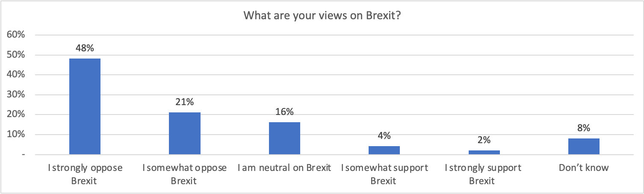Click the 48% data label
Viewport: 644px width, 194px height.
pyautogui.click(x=85, y=48)
